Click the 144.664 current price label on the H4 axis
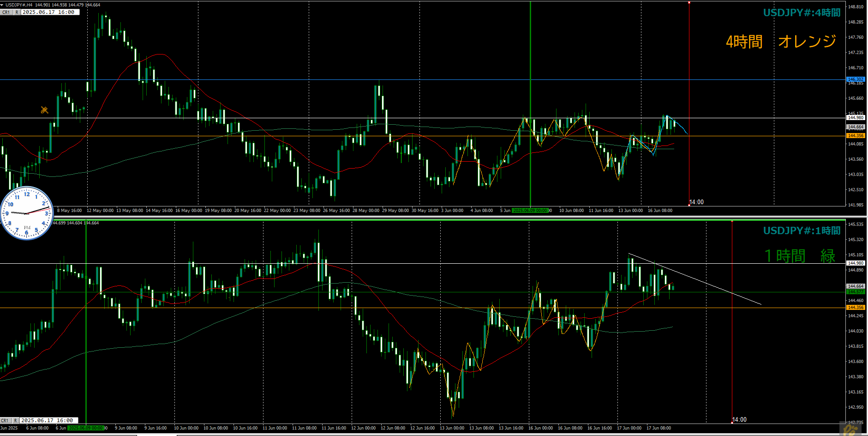 [x=856, y=127]
